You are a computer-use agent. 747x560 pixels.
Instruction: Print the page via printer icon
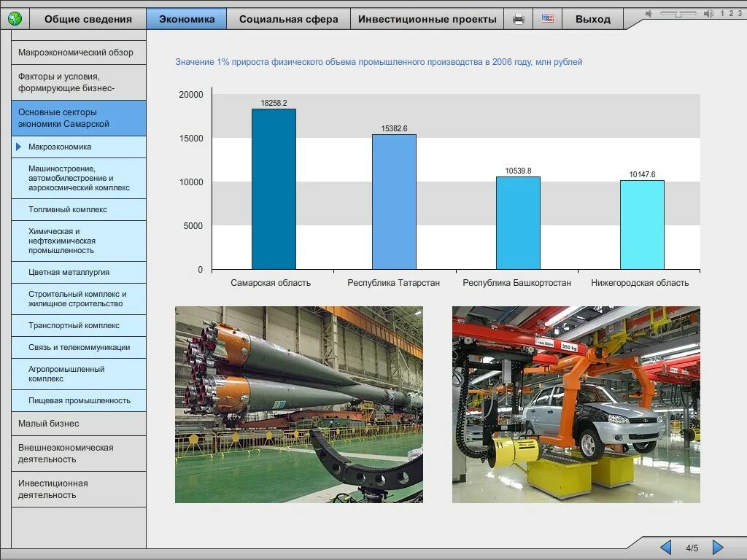tap(519, 19)
